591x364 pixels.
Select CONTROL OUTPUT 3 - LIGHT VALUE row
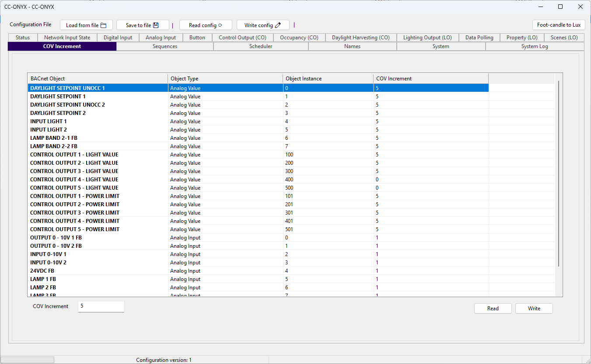(258, 171)
